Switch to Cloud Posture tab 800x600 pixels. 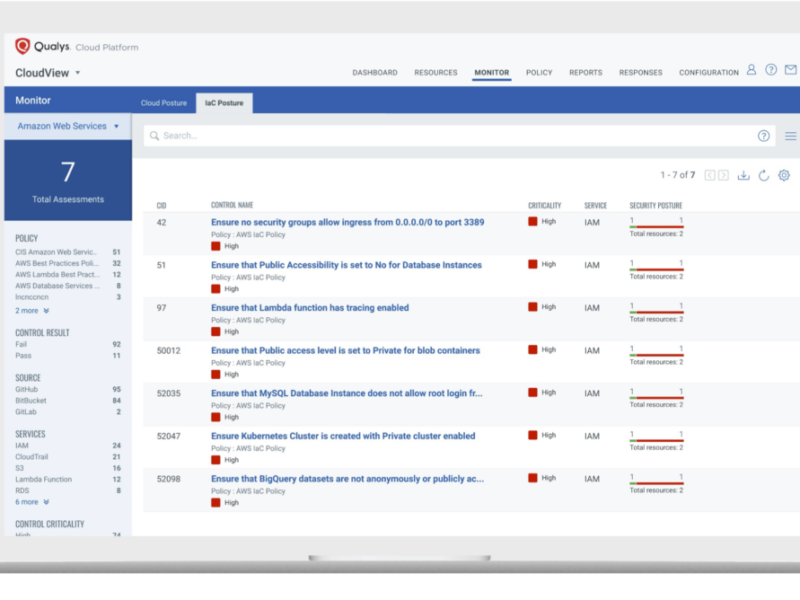(x=164, y=103)
